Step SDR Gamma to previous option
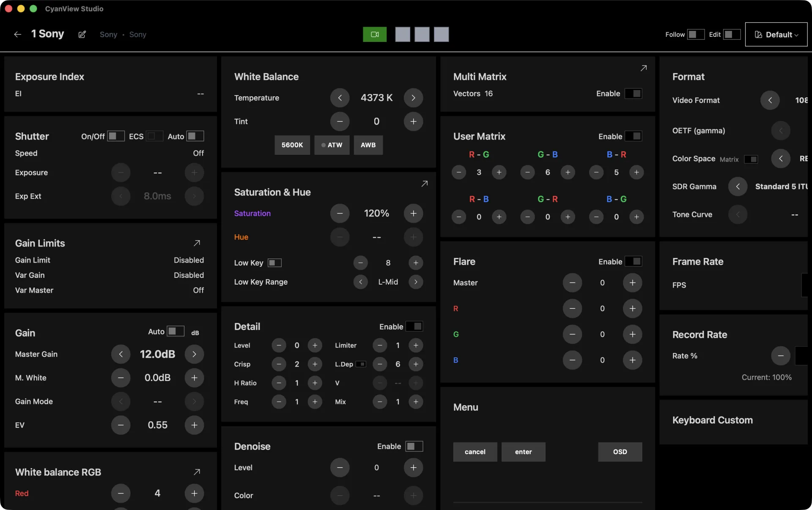This screenshot has width=812, height=510. click(x=738, y=186)
